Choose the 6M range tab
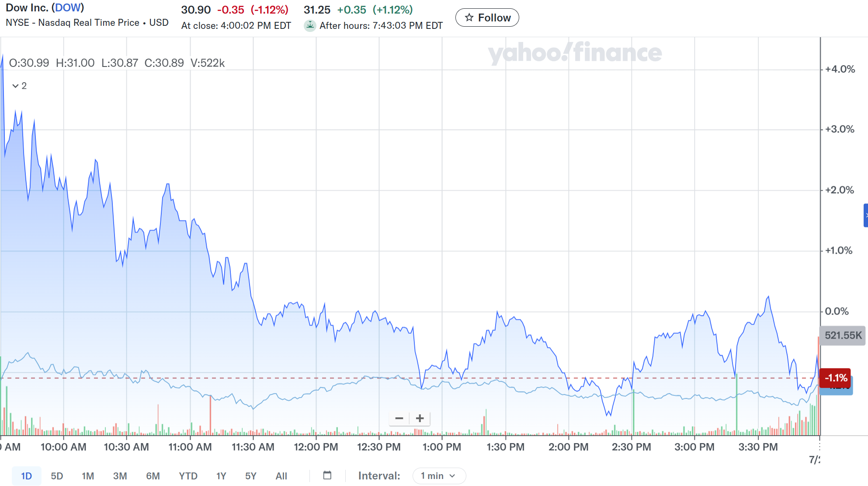868x486 pixels. tap(153, 476)
